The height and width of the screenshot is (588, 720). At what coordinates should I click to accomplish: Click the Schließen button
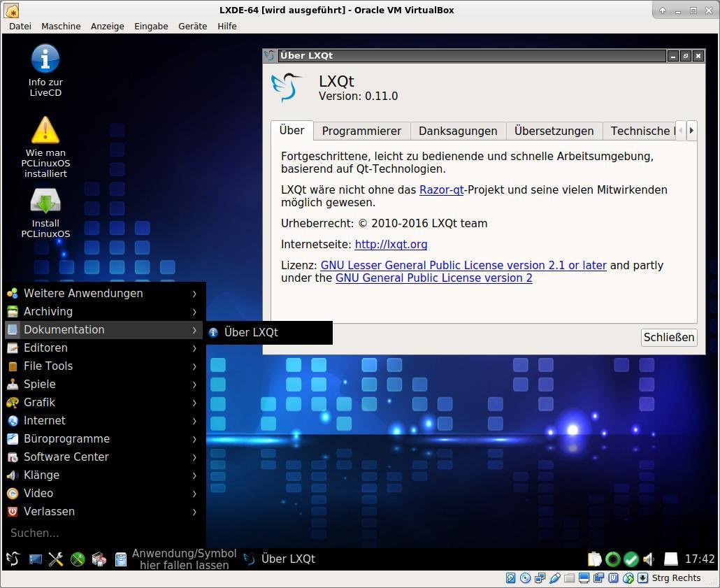coord(669,337)
